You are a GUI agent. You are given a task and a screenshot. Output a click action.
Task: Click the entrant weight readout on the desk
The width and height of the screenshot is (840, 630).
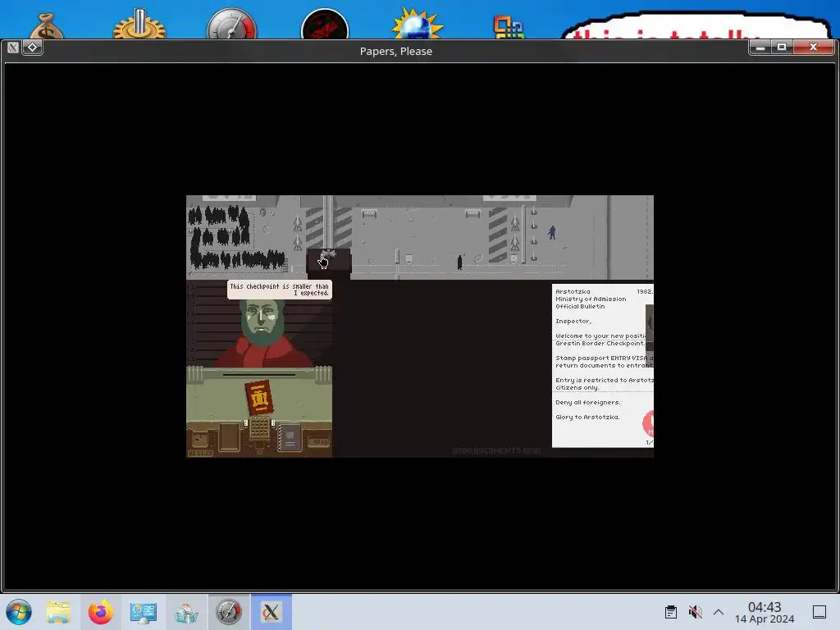pos(319,442)
